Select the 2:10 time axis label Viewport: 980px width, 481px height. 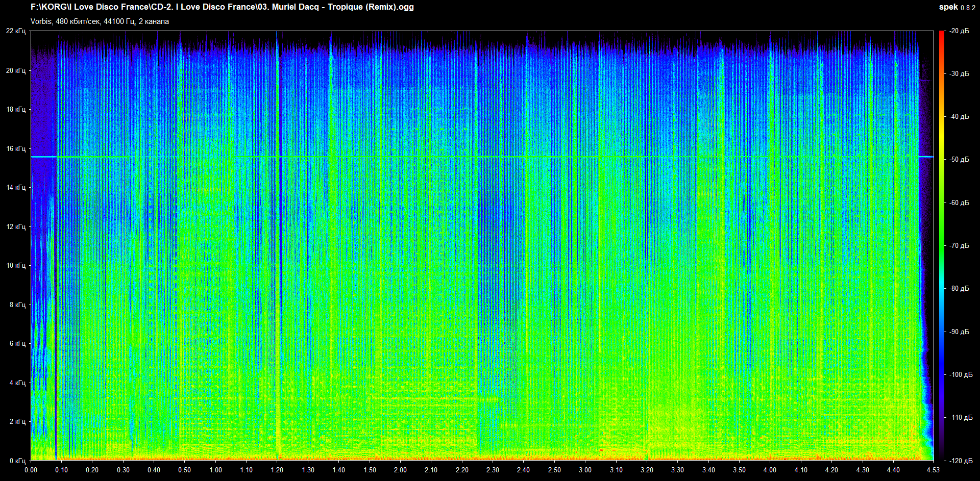[431, 470]
